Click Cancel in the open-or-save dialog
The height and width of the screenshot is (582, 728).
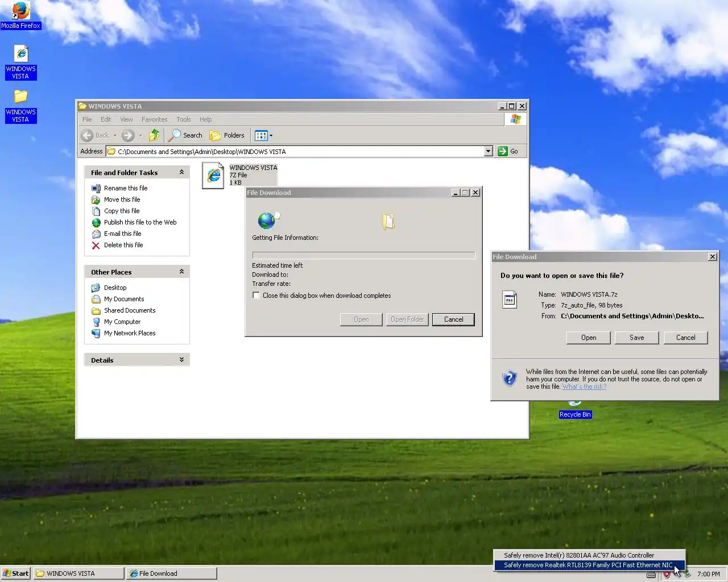click(x=685, y=338)
